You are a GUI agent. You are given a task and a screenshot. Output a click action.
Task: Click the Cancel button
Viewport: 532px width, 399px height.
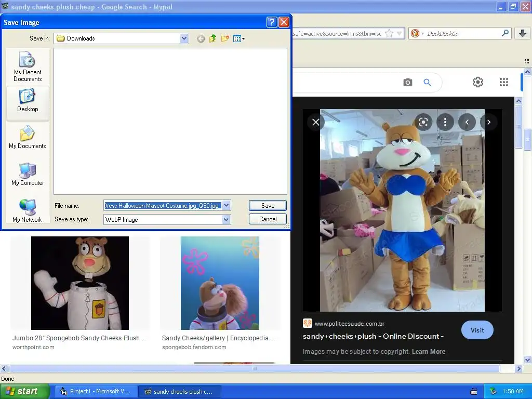point(268,219)
